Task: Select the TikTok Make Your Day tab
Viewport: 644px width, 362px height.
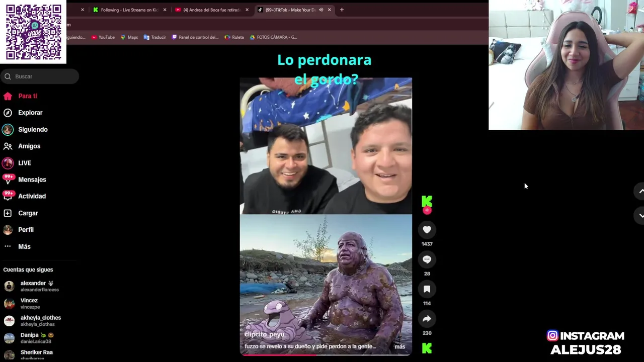Action: point(290,10)
